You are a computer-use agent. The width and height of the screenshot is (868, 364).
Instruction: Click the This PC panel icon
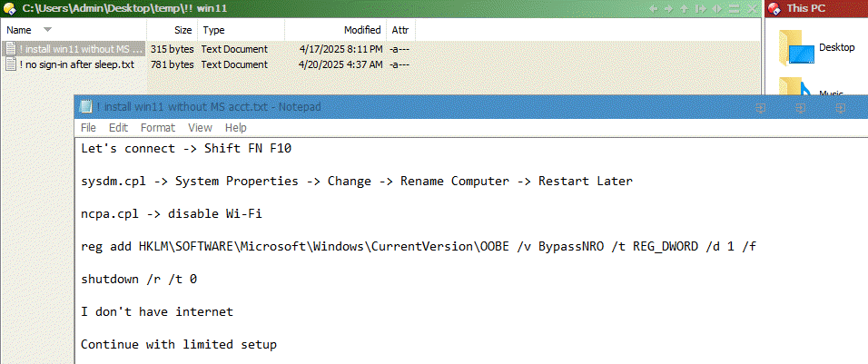774,9
